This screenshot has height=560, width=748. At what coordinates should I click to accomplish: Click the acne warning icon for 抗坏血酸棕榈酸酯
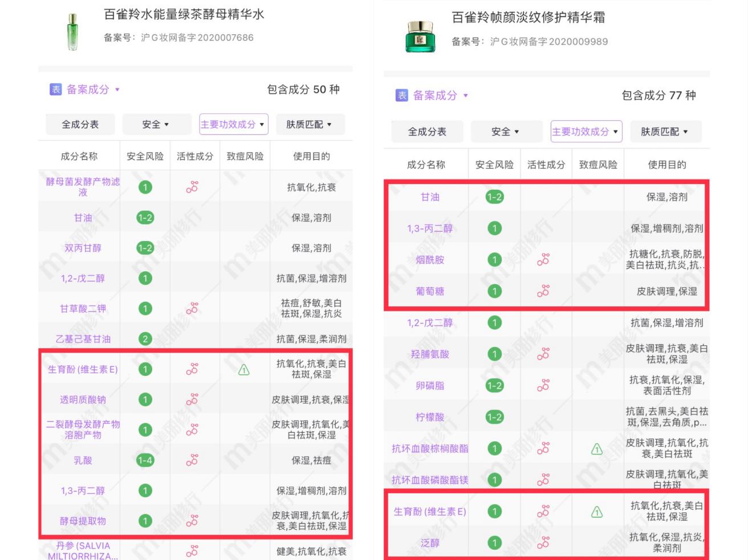[x=597, y=448]
